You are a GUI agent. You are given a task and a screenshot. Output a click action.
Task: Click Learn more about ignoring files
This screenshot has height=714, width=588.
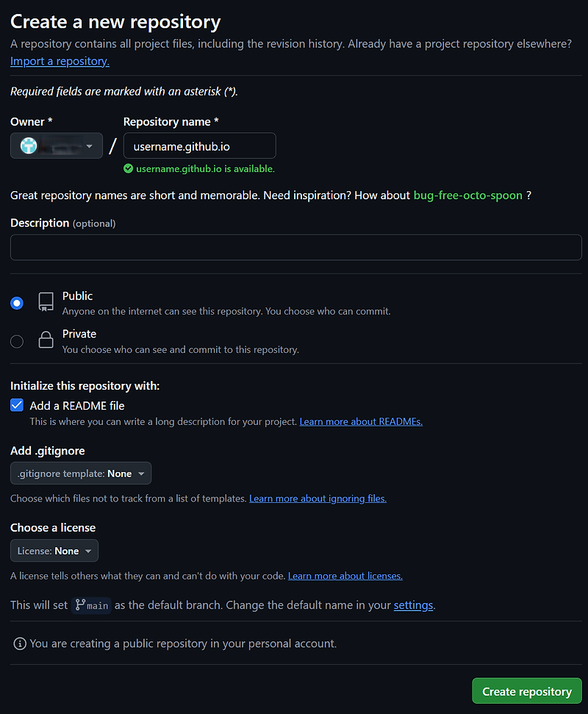coord(318,498)
